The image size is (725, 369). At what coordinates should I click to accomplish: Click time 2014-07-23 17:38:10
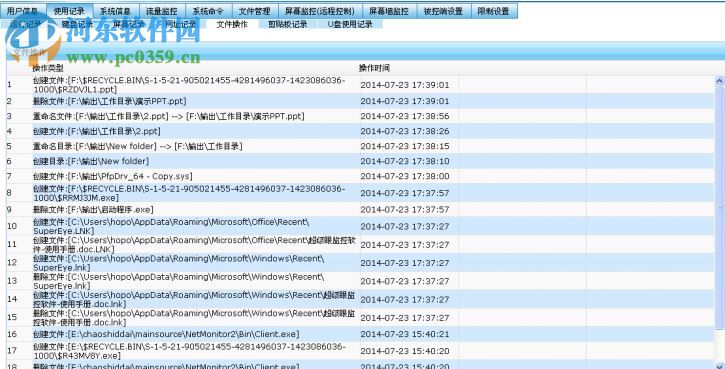click(x=405, y=161)
